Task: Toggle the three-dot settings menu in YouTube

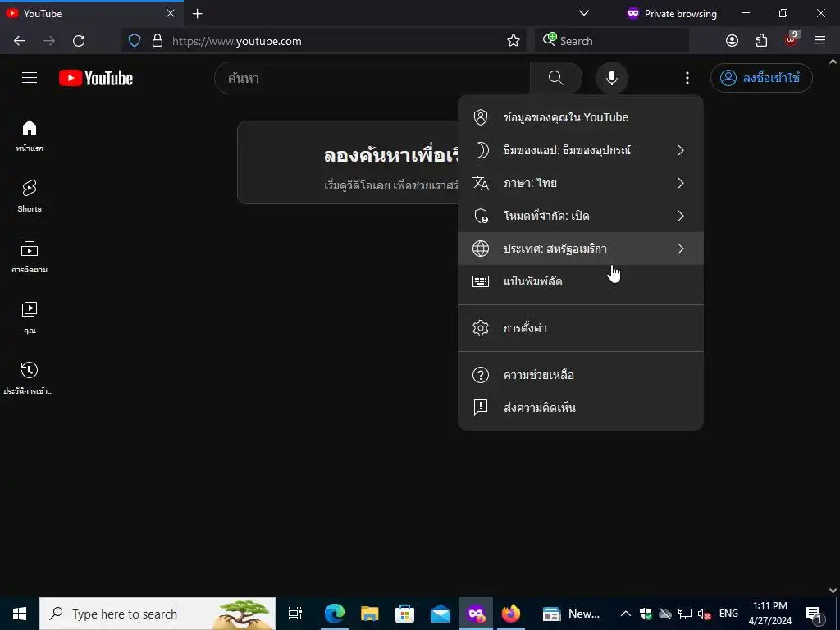Action: click(687, 78)
